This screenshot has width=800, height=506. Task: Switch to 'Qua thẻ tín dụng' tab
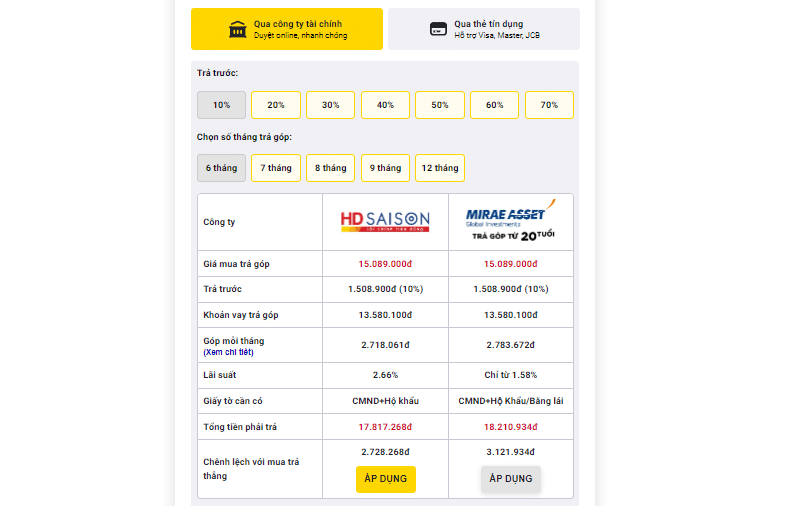(x=483, y=29)
